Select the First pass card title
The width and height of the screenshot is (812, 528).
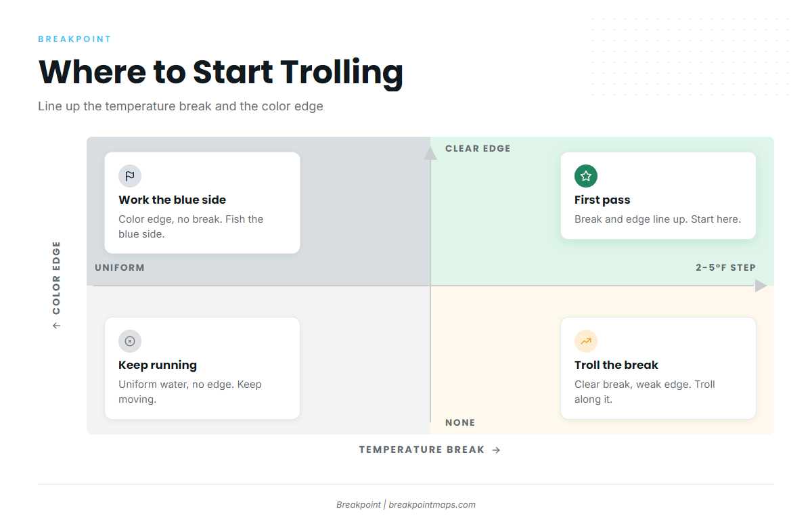[x=602, y=200]
